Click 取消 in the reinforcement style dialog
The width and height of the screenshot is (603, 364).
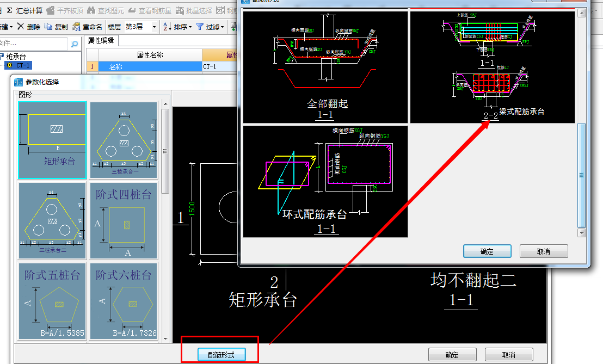[x=543, y=251]
